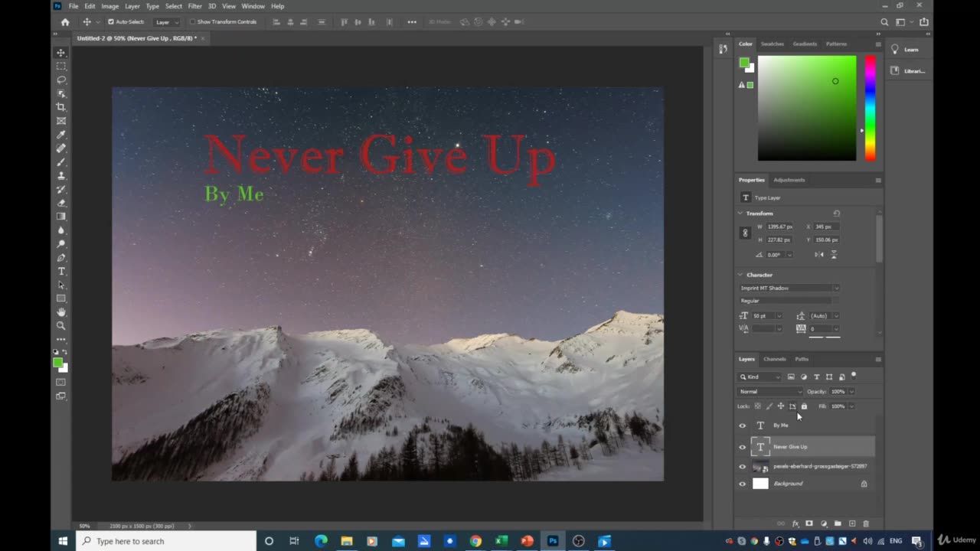Create a new layer group folder
The width and height of the screenshot is (980, 551).
point(838,523)
